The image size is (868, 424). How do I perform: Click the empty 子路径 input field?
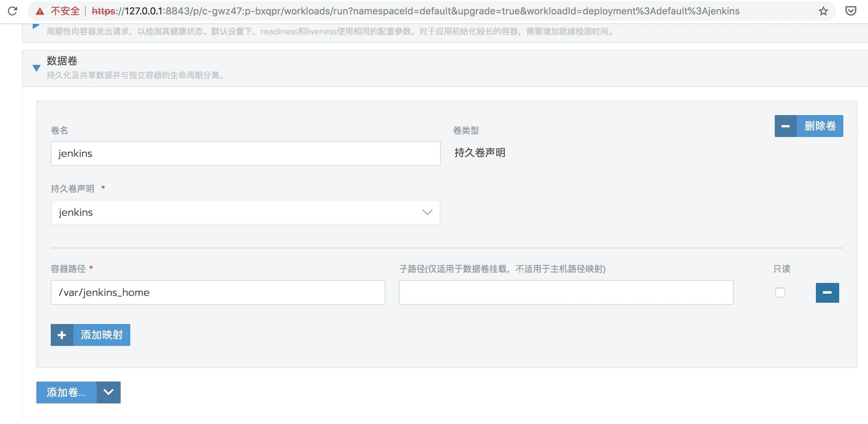(x=566, y=292)
